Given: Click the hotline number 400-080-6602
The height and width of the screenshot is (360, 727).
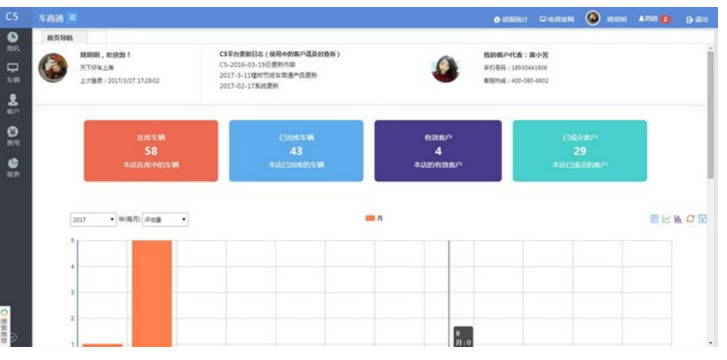Looking at the screenshot, I should [x=530, y=81].
